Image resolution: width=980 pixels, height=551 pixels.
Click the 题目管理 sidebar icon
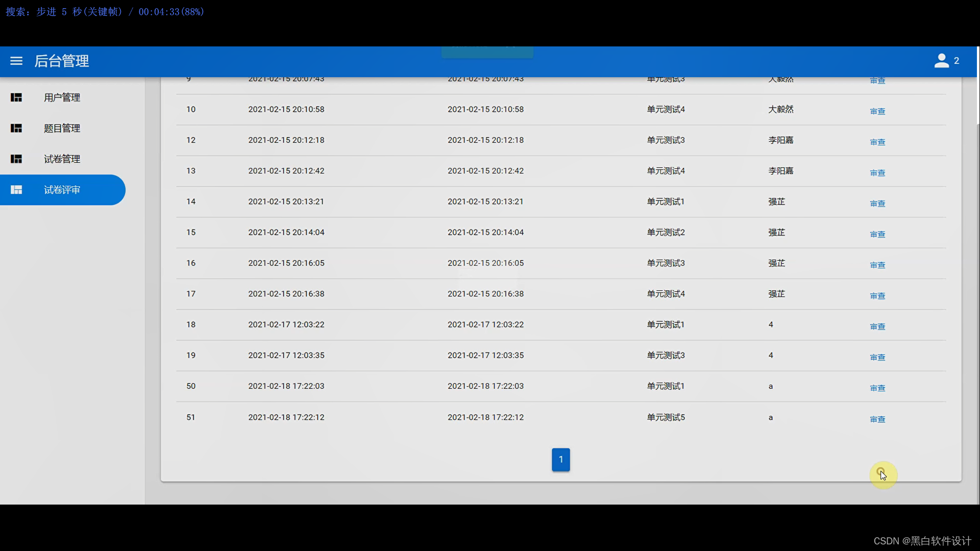tap(16, 128)
